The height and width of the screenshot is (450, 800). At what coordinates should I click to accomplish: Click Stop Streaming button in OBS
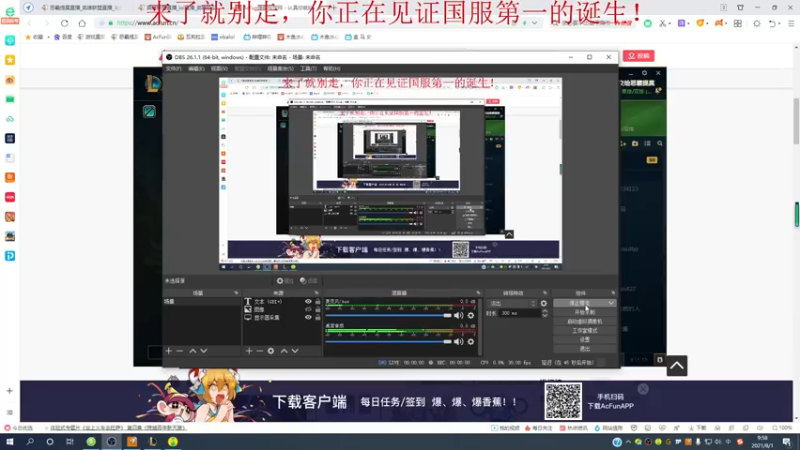[x=580, y=303]
